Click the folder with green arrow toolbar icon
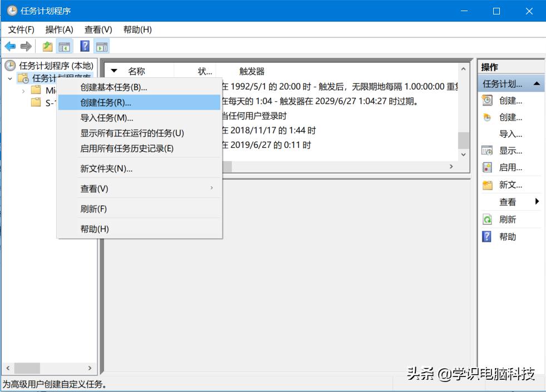 coord(47,46)
